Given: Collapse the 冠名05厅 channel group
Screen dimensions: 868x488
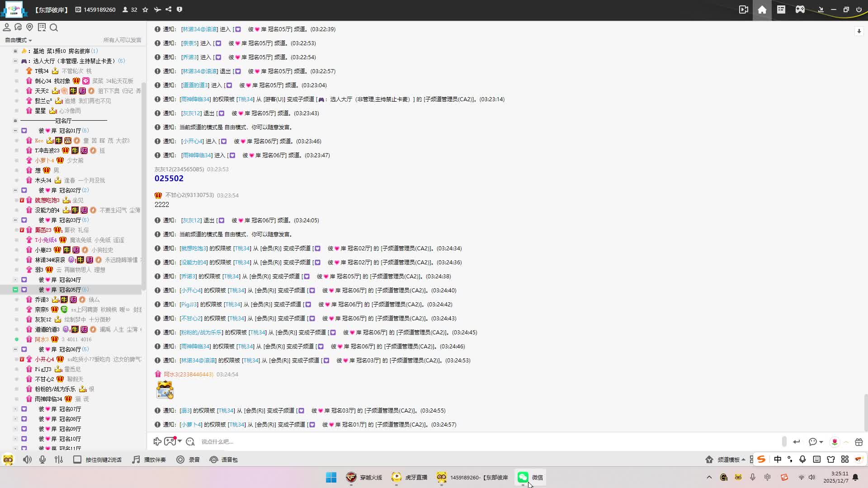Looking at the screenshot, I should pos(15,290).
